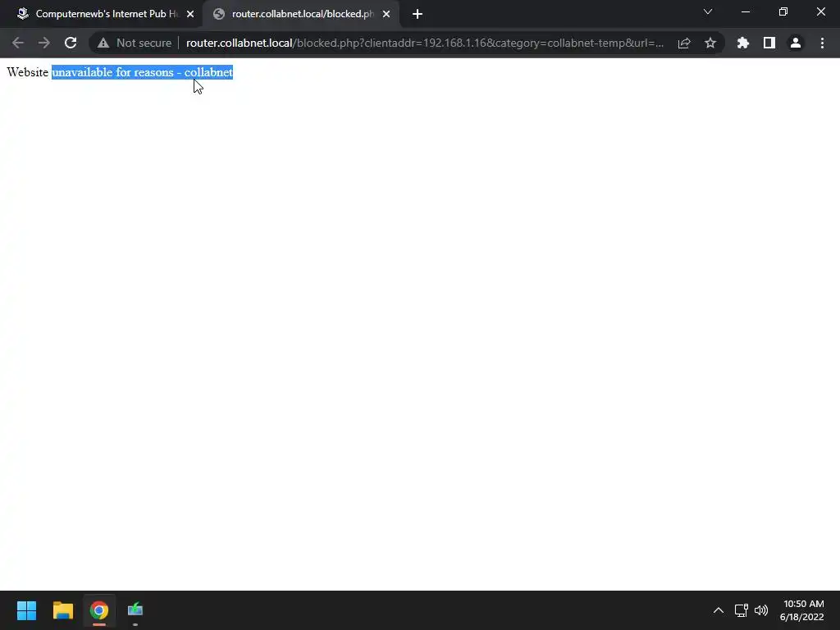Toggle the browser side panel
840x630 pixels.
(x=769, y=43)
